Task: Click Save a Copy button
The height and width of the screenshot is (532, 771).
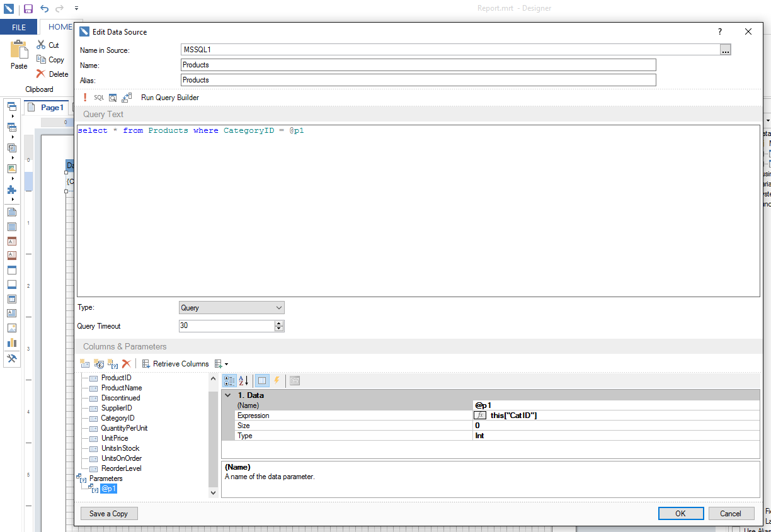Action: [x=109, y=514]
